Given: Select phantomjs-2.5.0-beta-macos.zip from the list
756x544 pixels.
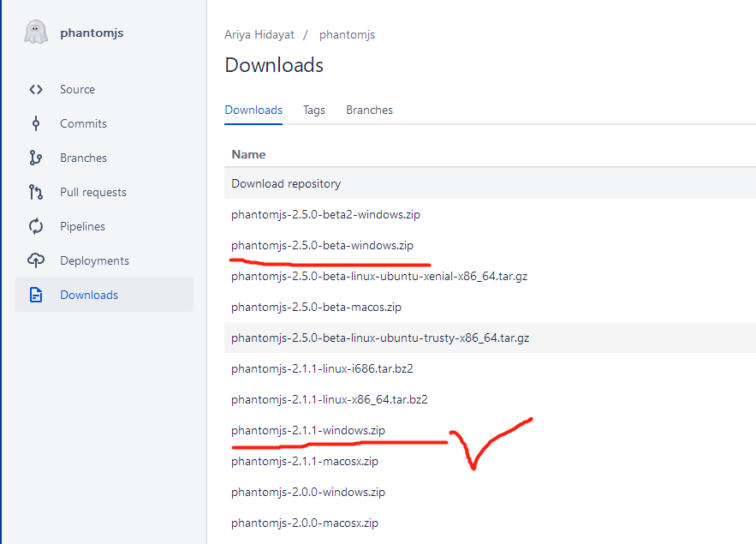Looking at the screenshot, I should coord(314,307).
